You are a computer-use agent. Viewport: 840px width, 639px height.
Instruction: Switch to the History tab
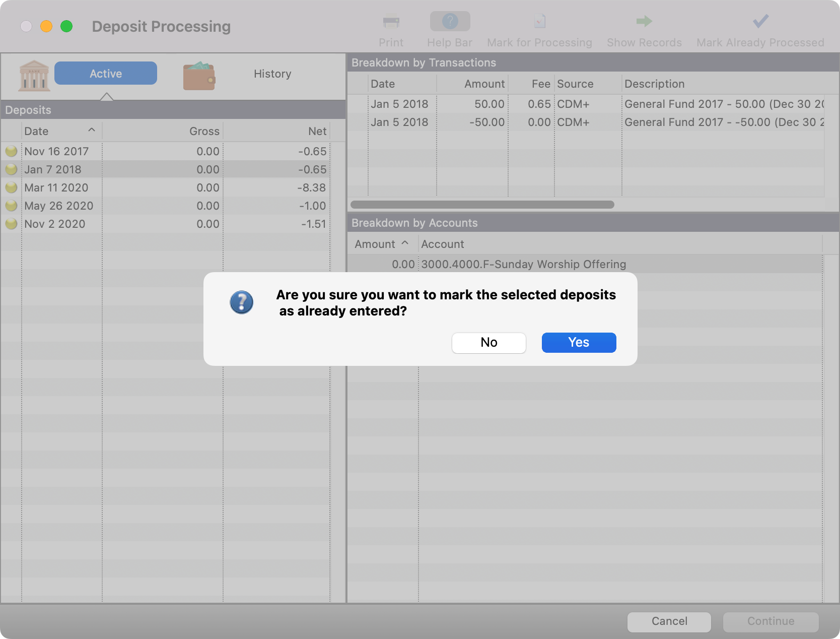272,74
